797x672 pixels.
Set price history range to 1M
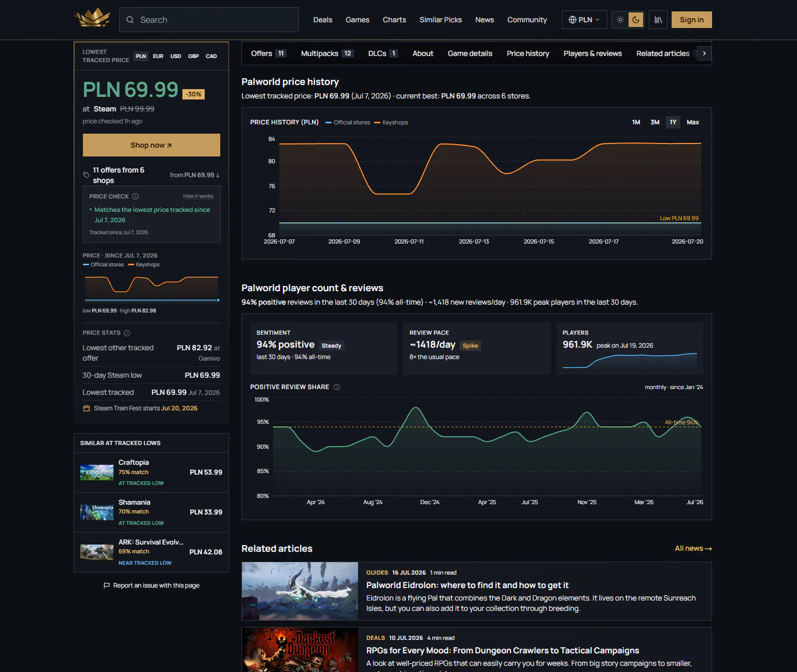(636, 122)
